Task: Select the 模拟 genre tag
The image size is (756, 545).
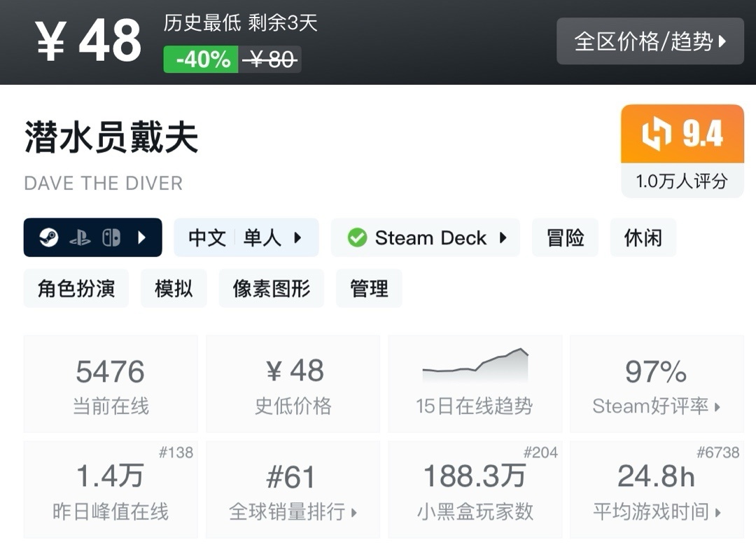Action: coord(174,289)
